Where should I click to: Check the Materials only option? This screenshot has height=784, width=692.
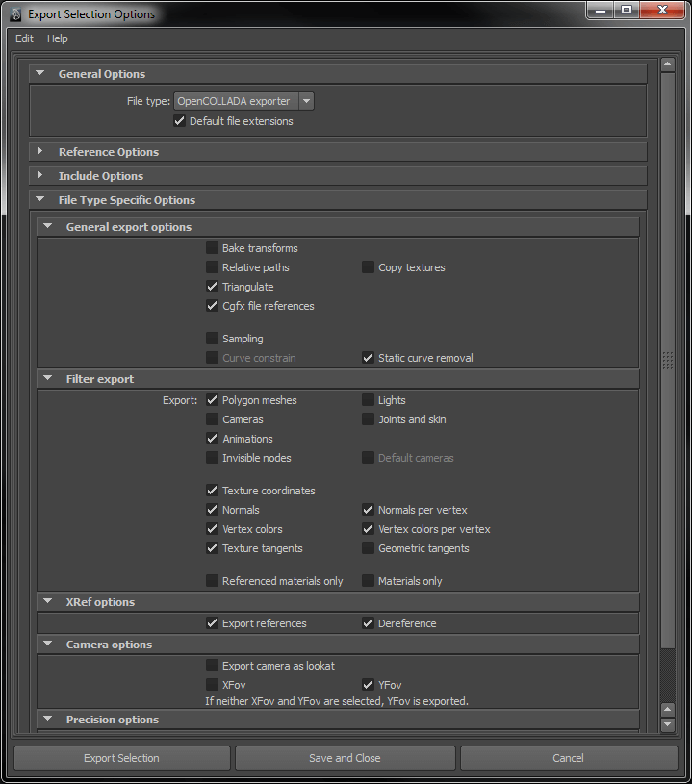click(x=369, y=581)
